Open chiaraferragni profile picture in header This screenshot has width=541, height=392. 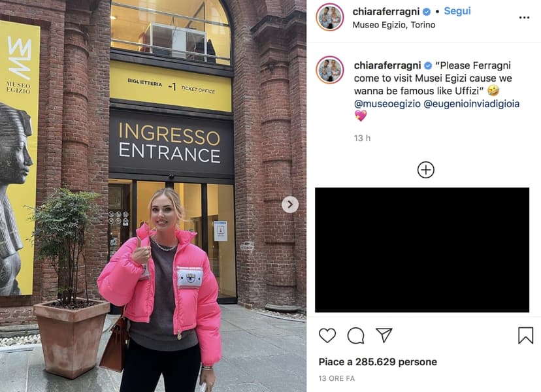pos(330,17)
